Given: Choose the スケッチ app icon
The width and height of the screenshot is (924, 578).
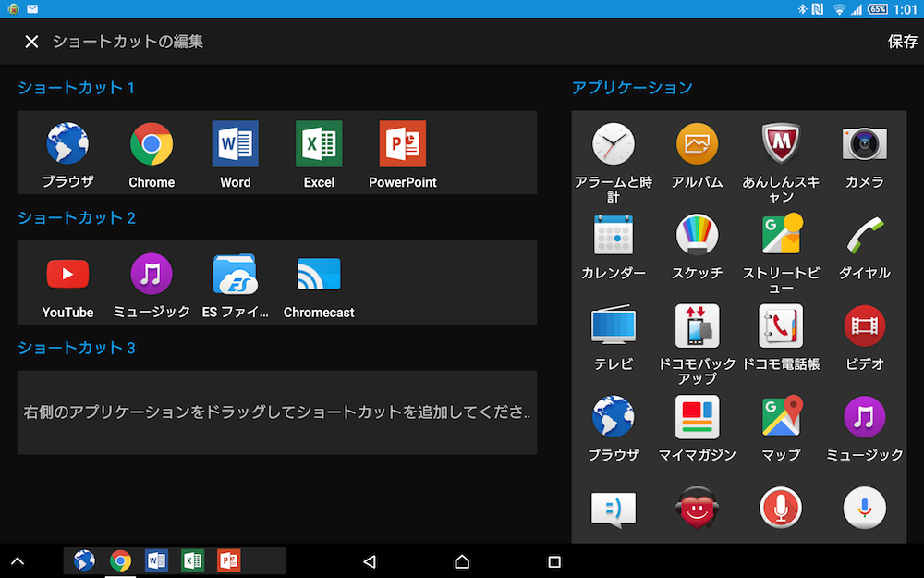Looking at the screenshot, I should tap(697, 234).
